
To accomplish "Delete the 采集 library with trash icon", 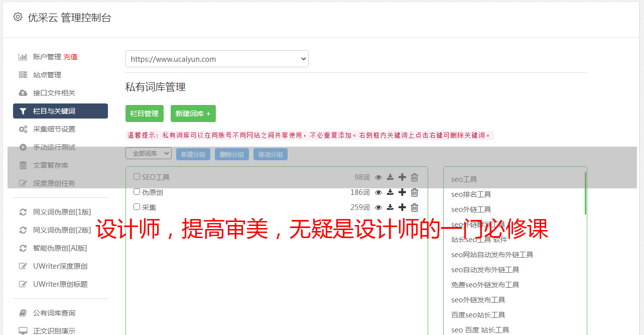I will point(415,207).
